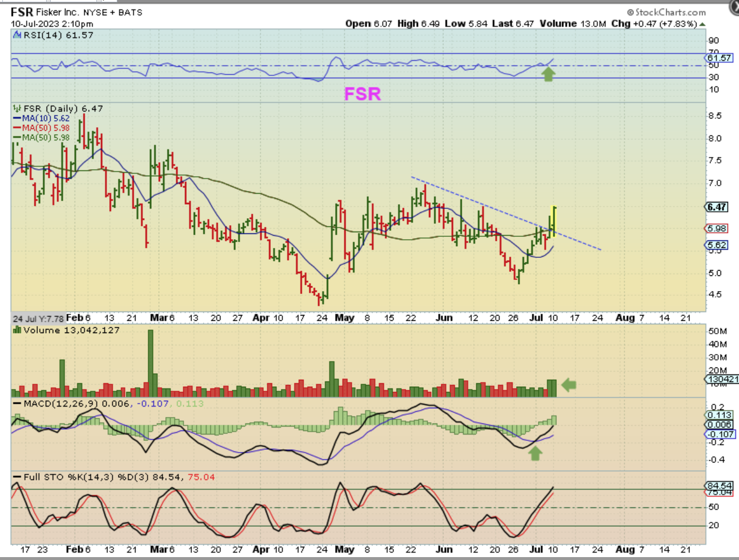Click the green 0.113 MACD histogram tag
This screenshot has height=560, width=739.
(719, 415)
